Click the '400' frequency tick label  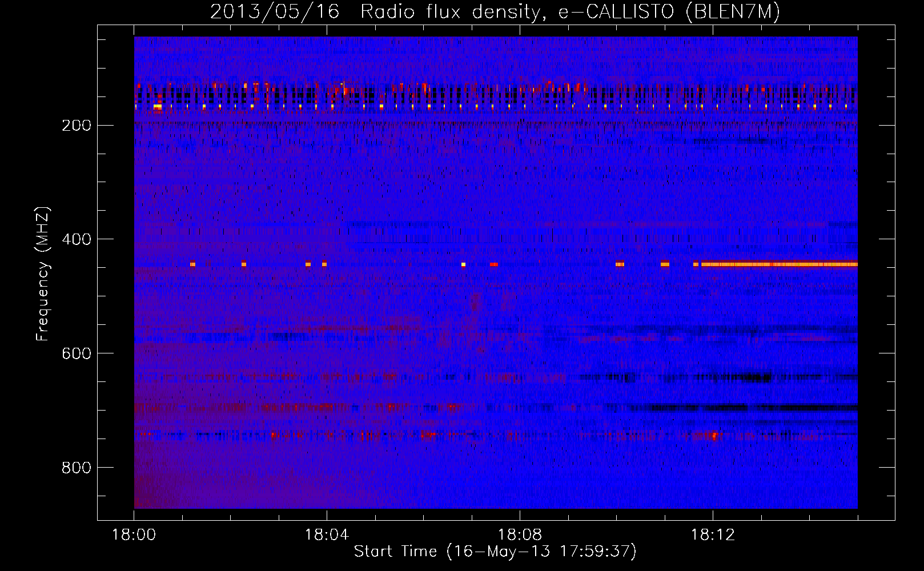click(x=76, y=239)
